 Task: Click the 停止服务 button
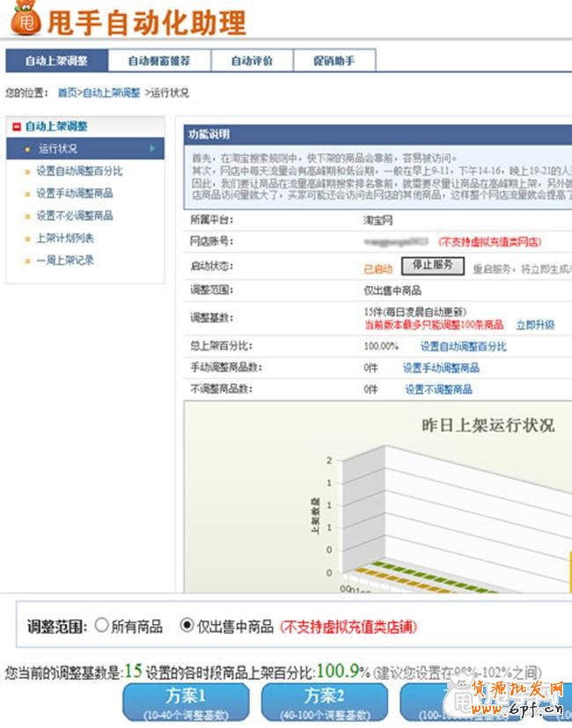(x=433, y=266)
